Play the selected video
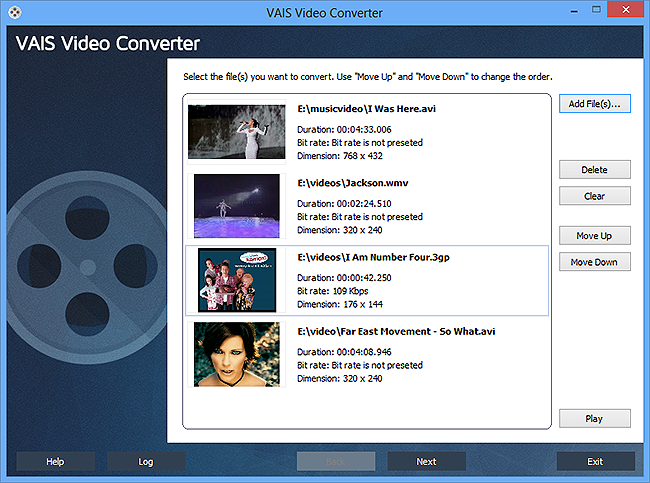Screen dimensions: 650x483 tap(594, 419)
